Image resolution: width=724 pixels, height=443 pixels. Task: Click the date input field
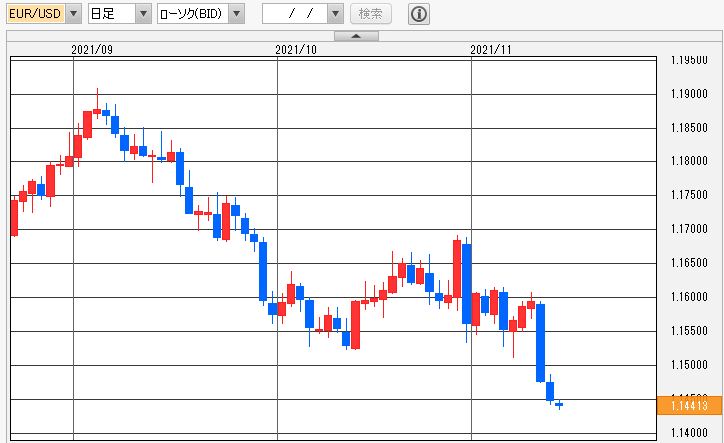point(295,14)
